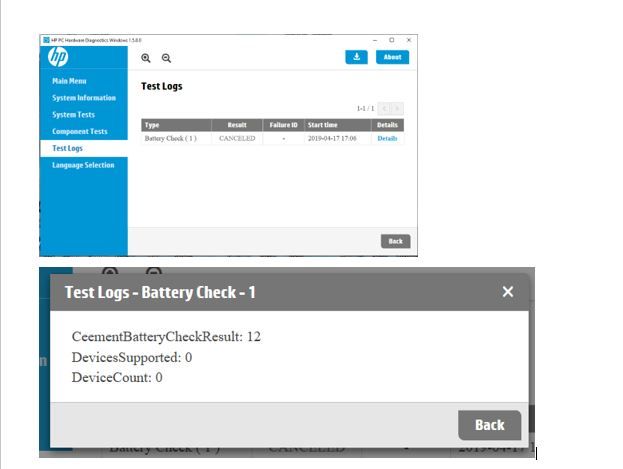This screenshot has width=623, height=469.
Task: Click the previous page arrow in the log pager
Action: tap(384, 109)
